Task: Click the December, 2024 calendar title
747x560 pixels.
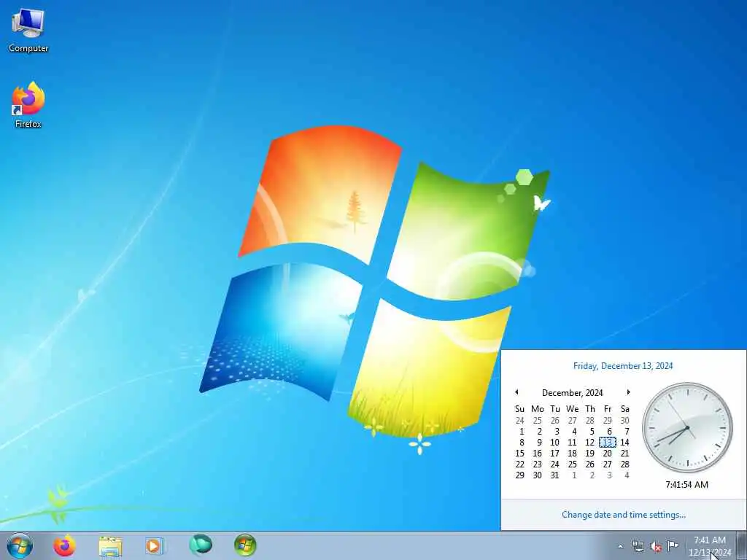Action: [x=572, y=393]
